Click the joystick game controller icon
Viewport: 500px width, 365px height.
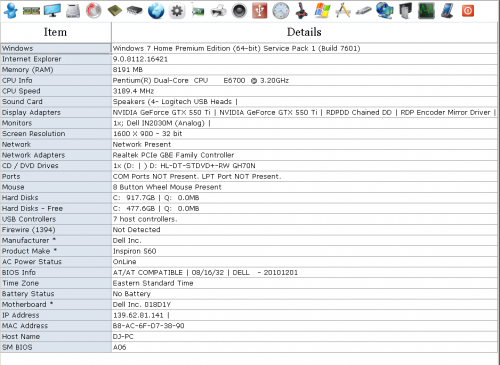click(x=302, y=11)
